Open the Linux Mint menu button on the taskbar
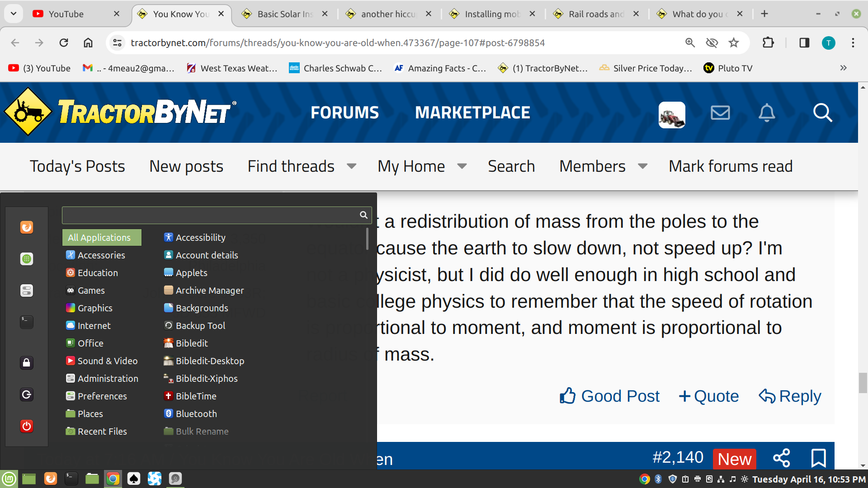 tap(9, 479)
